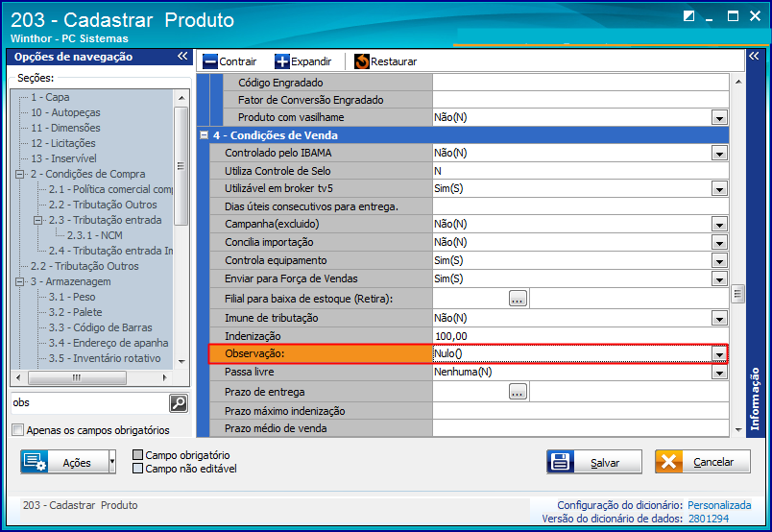Collapse the Opções de navegação panel
772x532 pixels.
pos(182,56)
